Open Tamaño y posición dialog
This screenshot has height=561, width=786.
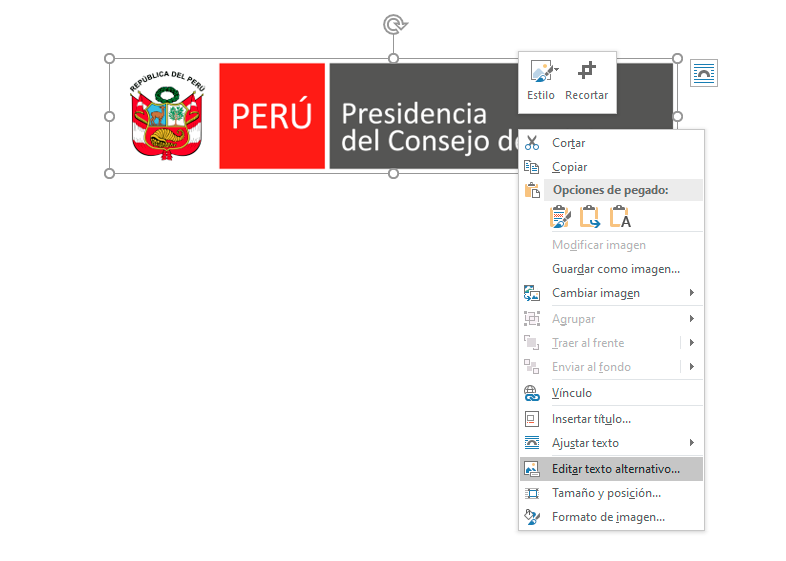606,493
